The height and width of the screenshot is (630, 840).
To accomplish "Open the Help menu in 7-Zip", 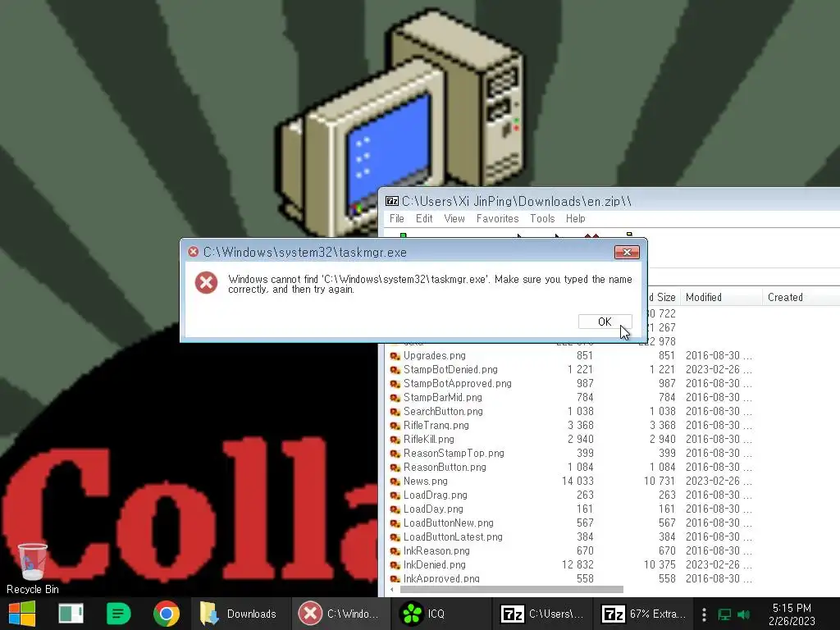I will coord(575,218).
